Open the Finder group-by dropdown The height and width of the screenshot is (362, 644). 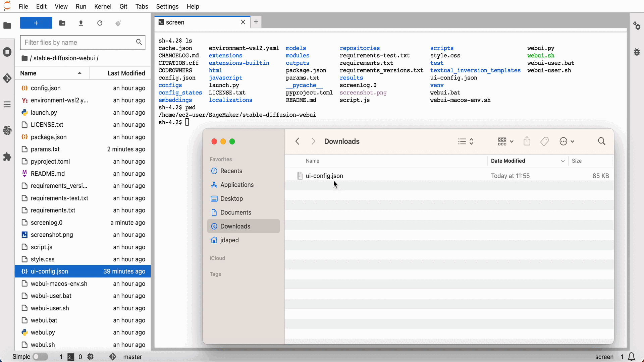coord(505,141)
